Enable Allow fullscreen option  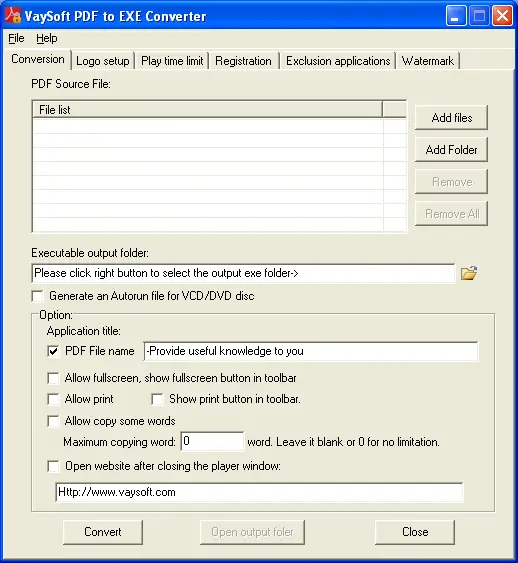pyautogui.click(x=53, y=378)
